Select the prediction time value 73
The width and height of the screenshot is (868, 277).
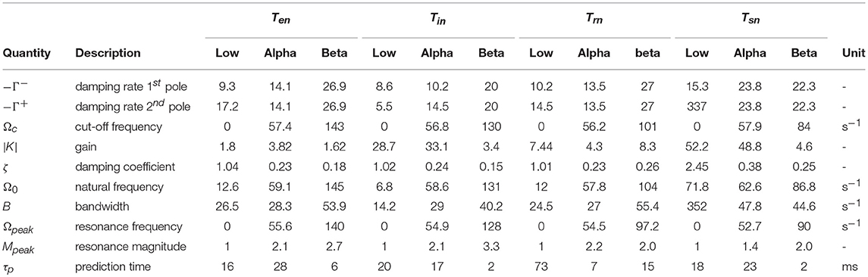click(541, 266)
